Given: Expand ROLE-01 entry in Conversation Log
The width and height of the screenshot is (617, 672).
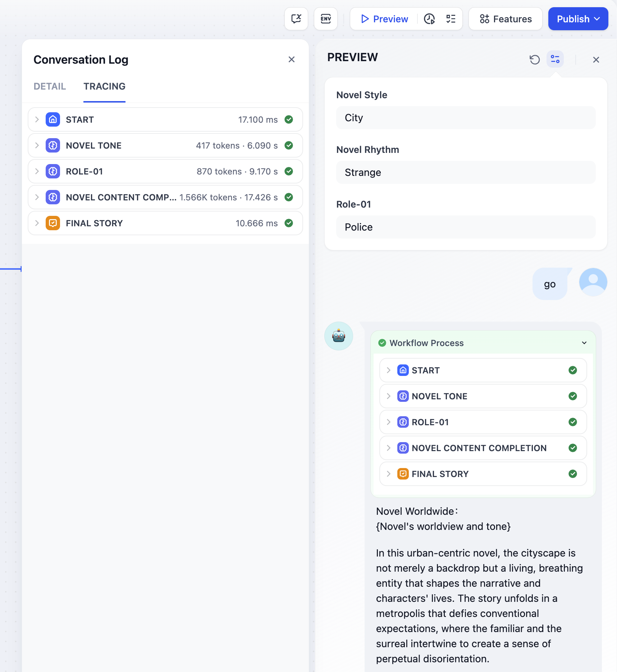Looking at the screenshot, I should 165,171.
